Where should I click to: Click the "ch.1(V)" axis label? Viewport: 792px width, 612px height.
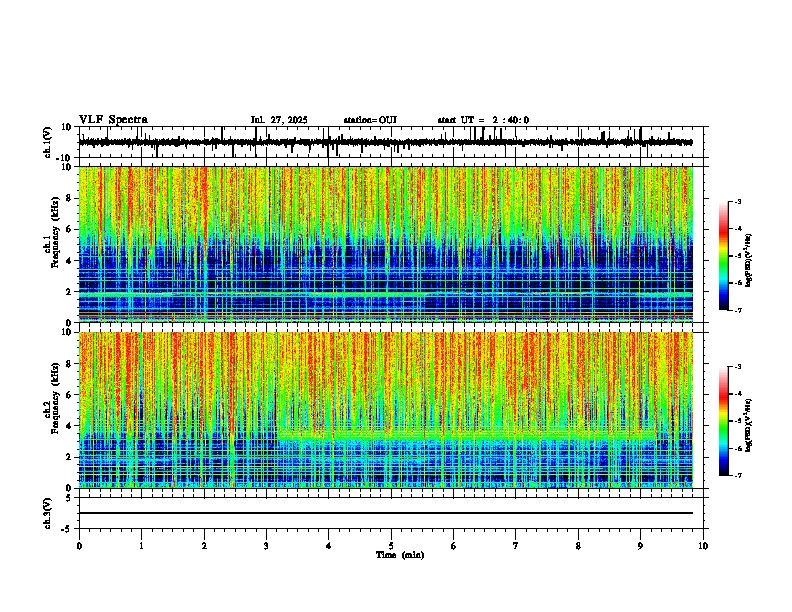tap(48, 142)
